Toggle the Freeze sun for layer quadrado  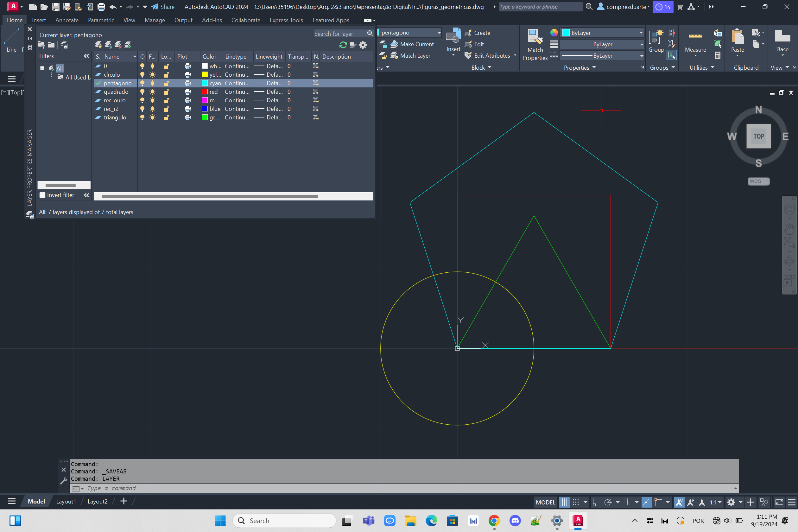[x=152, y=92]
